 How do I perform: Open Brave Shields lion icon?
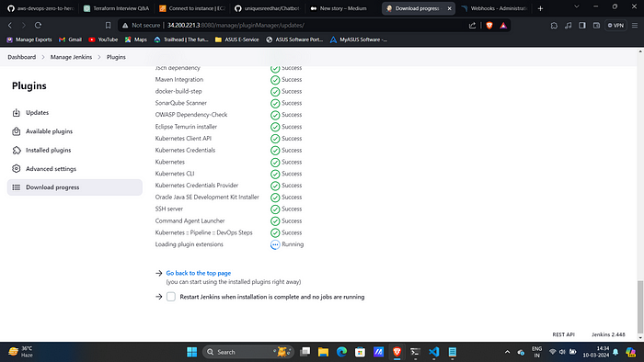pyautogui.click(x=489, y=26)
